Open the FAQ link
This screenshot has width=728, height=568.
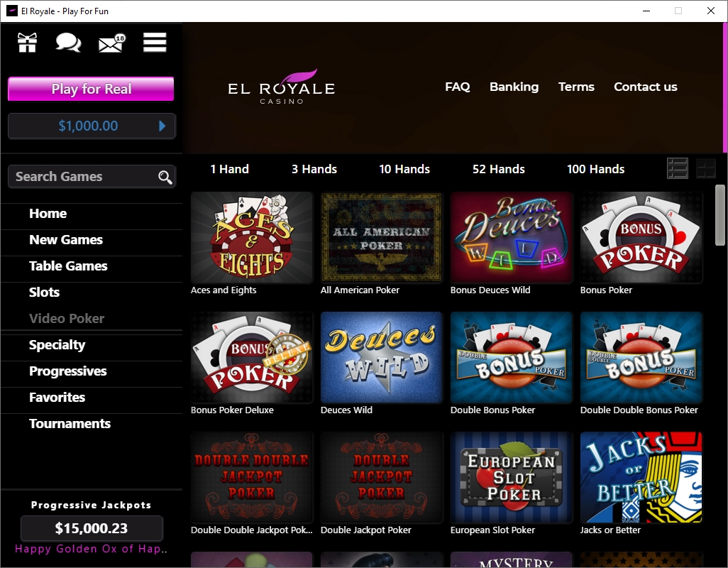(x=458, y=87)
